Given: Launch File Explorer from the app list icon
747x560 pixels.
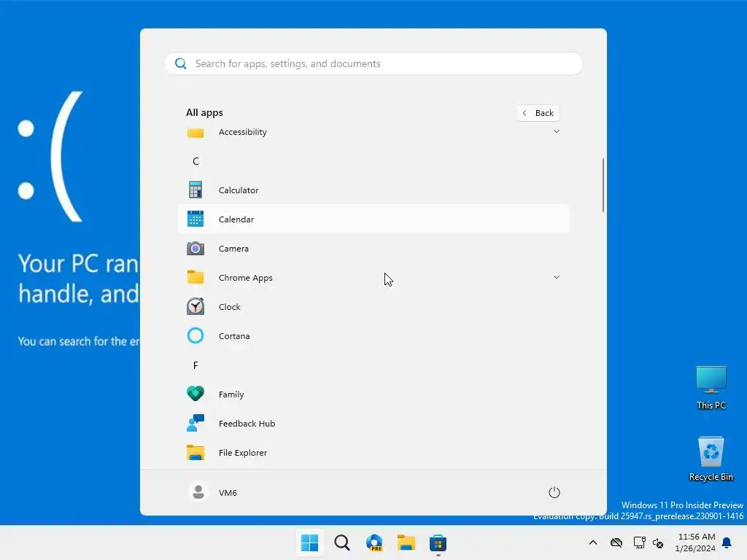Looking at the screenshot, I should (x=196, y=452).
